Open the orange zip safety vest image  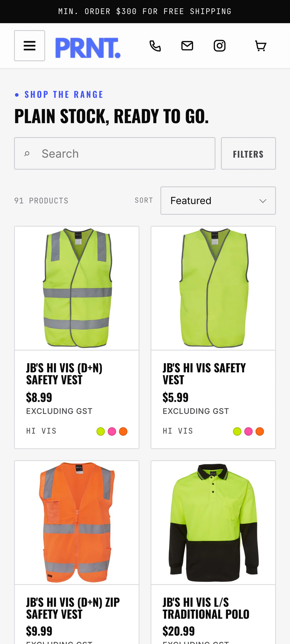(77, 523)
